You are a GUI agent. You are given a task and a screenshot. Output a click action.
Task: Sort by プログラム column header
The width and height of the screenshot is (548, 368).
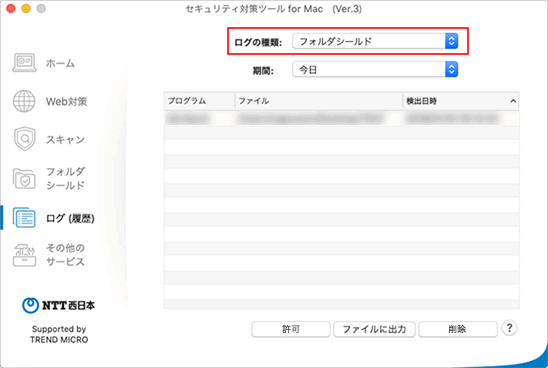click(x=200, y=101)
